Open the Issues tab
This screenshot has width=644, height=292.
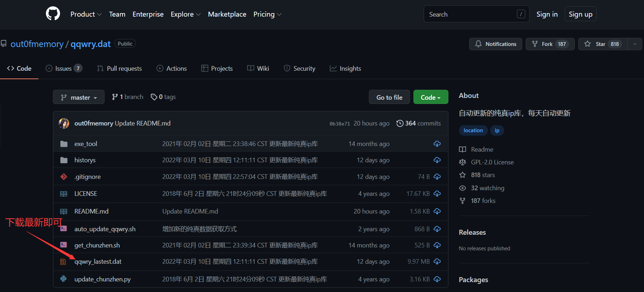point(64,69)
